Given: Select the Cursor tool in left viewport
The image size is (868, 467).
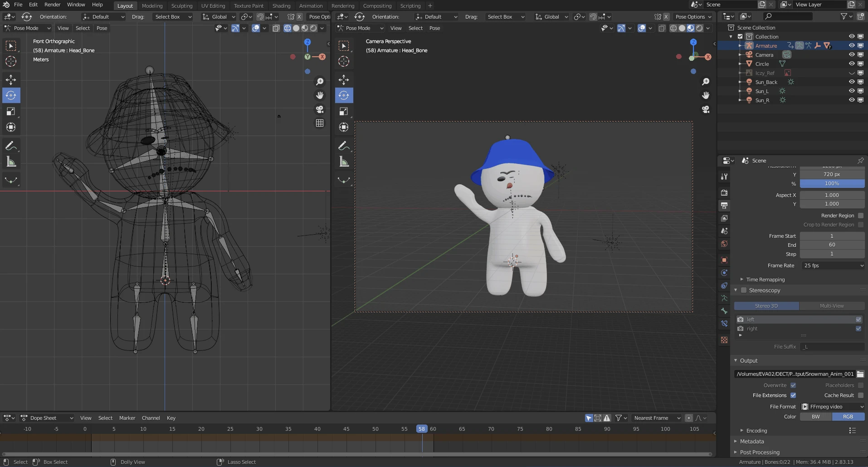Looking at the screenshot, I should 11,61.
